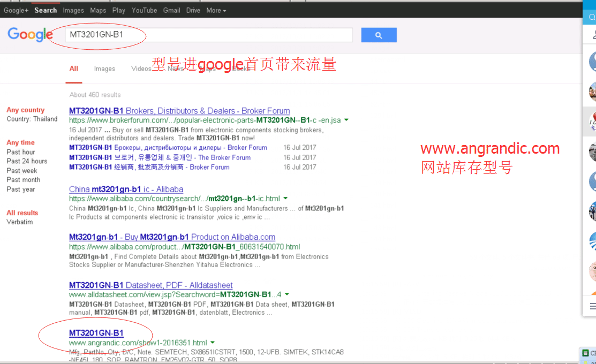This screenshot has height=364, width=596.
Task: Open the Chinese Broker Forum sublink
Action: [149, 167]
